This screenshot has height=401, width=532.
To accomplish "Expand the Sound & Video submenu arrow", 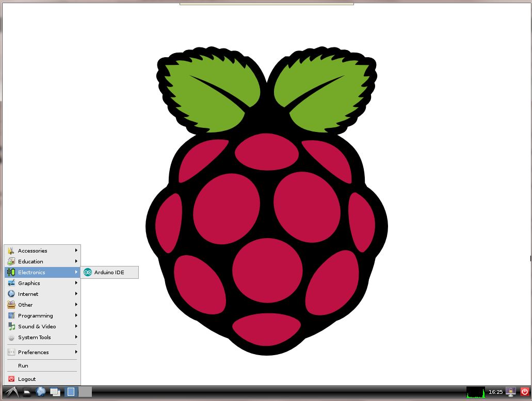I will [76, 326].
